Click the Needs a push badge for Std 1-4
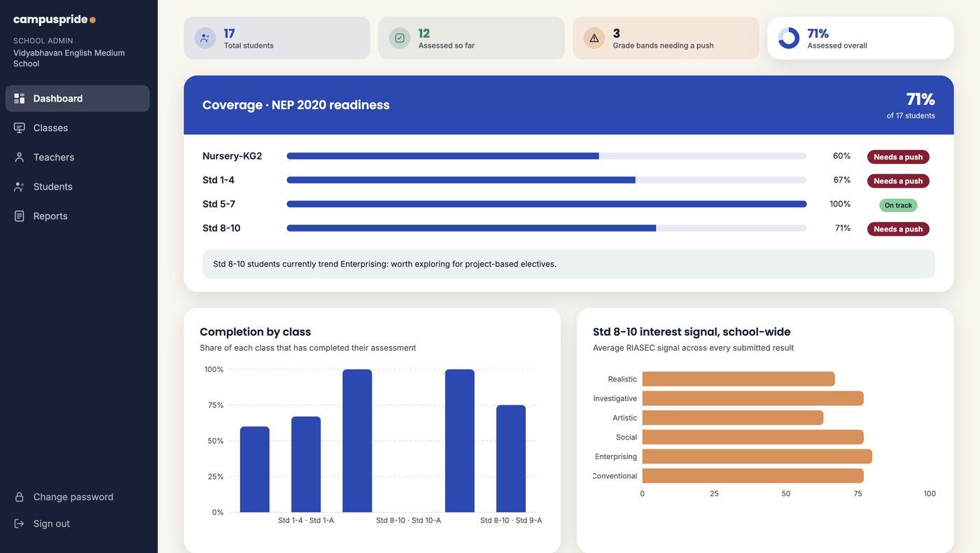This screenshot has width=980, height=553. click(898, 181)
